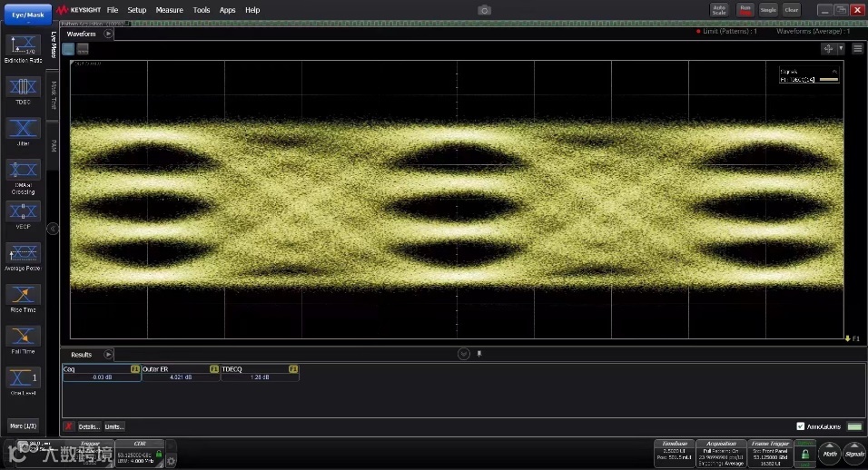Select the DMAal Crossing measurement icon

23,170
